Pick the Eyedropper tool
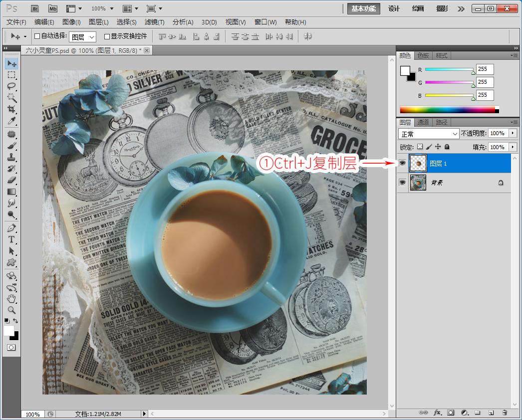The width and height of the screenshot is (522, 420). pyautogui.click(x=11, y=121)
